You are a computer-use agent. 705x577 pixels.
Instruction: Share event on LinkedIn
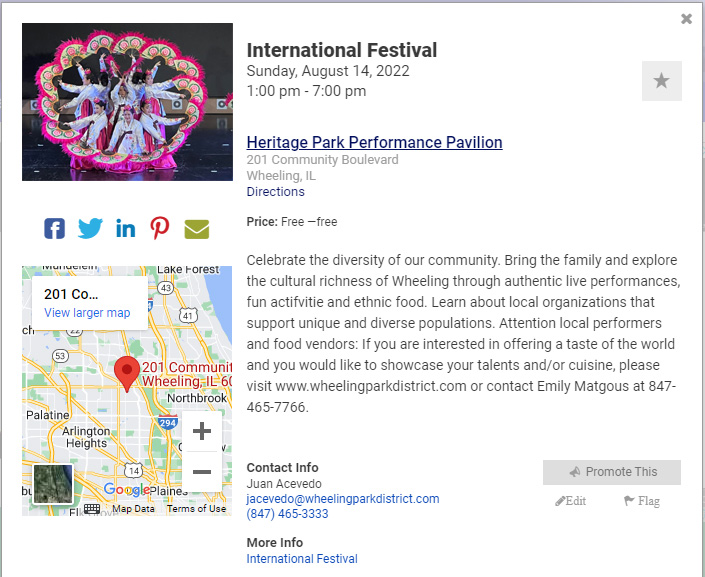[x=125, y=228]
